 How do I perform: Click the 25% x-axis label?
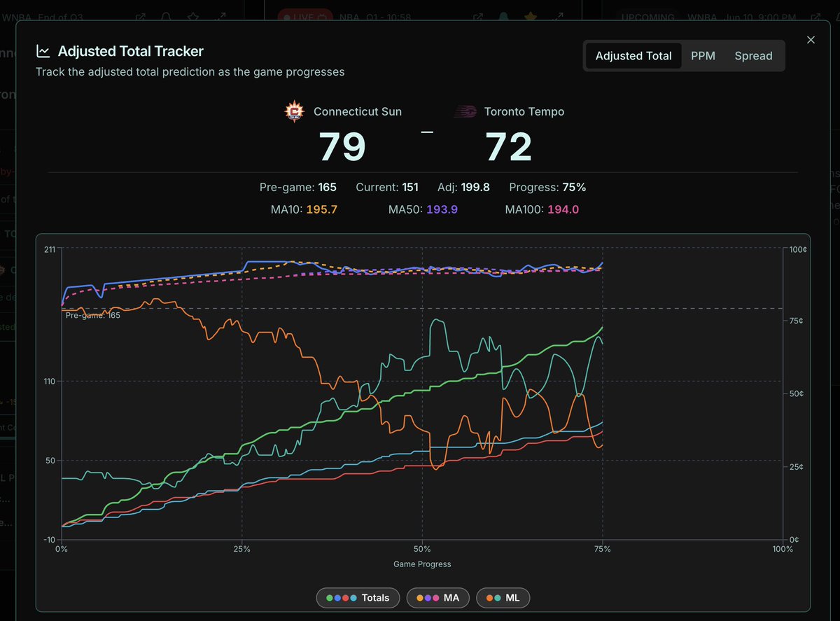241,550
